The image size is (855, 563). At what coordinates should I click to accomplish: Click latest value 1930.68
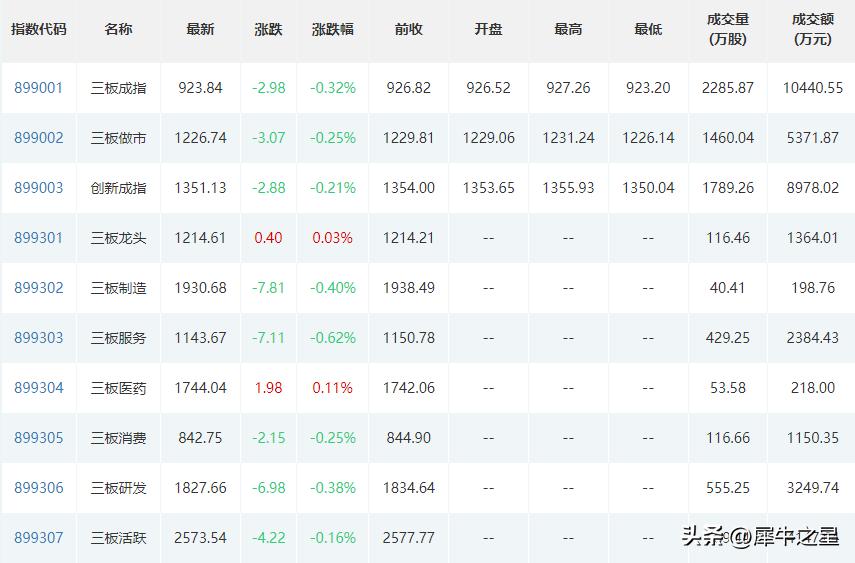200,288
